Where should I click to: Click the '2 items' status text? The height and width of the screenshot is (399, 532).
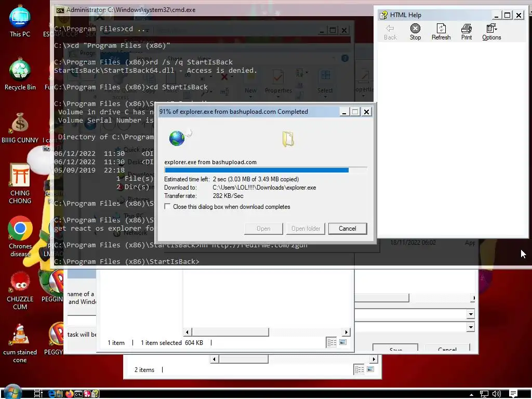click(144, 370)
